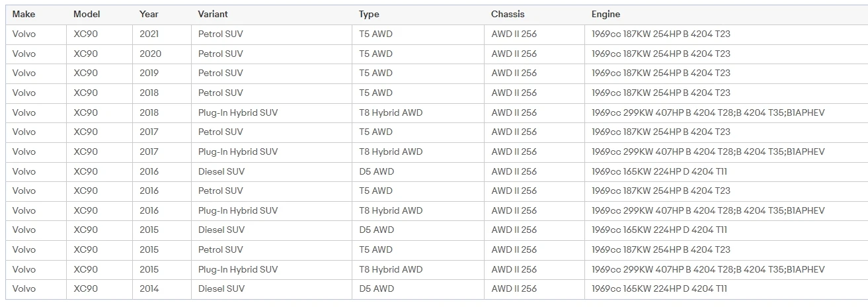Select the Engine column header
Screen dimensions: 868x307
(x=606, y=15)
